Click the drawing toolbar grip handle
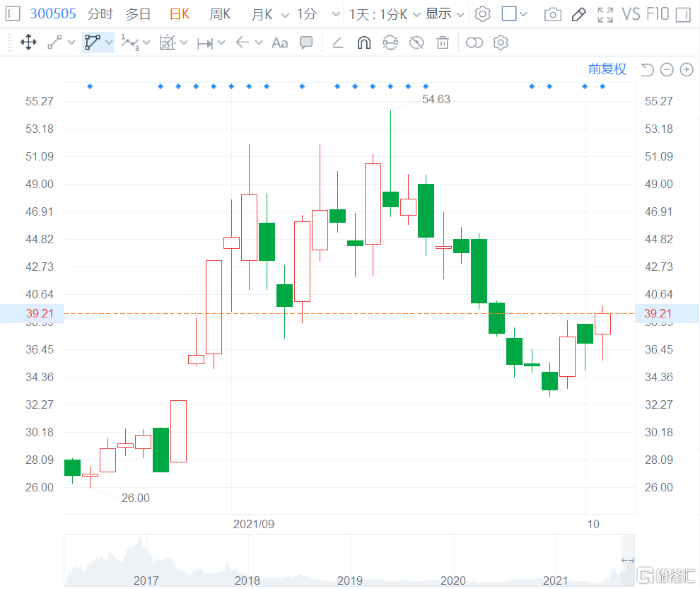 10,43
